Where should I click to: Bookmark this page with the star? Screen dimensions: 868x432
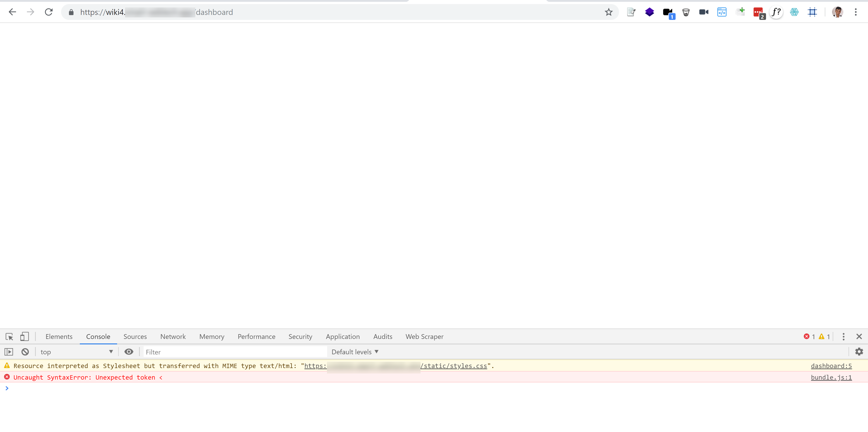pos(608,12)
